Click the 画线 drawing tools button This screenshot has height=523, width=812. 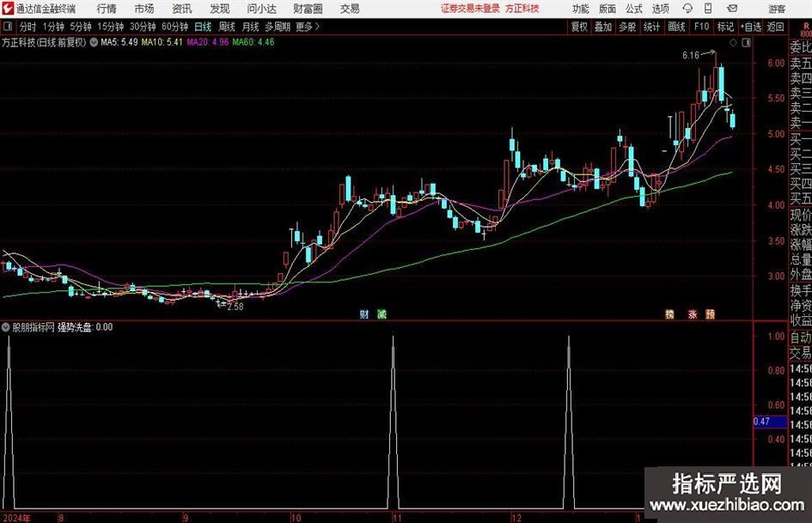point(676,27)
